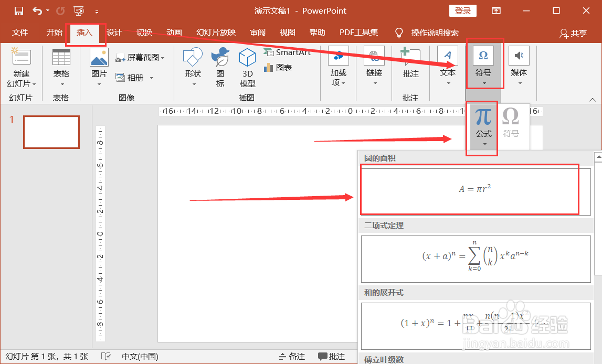Open the undo history dropdown arrow

(x=48, y=10)
